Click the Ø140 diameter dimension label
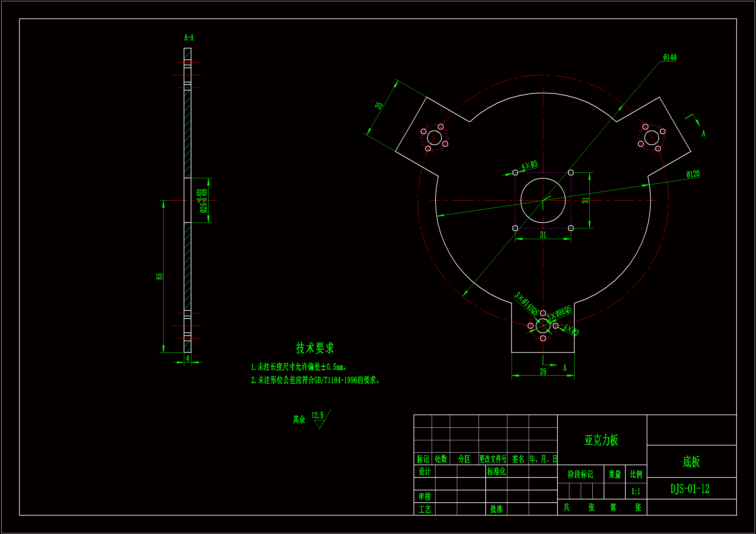 tap(669, 58)
